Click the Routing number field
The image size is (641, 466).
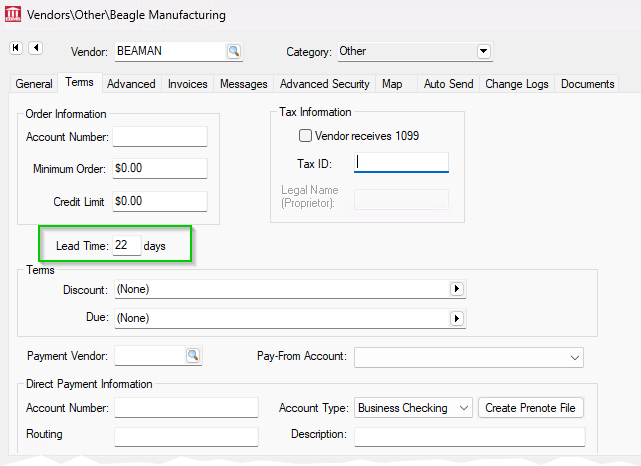[186, 436]
